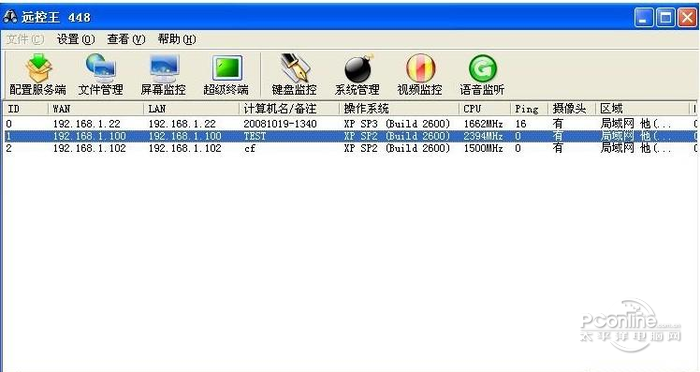Maximize the 远控王 window
This screenshot has height=372, width=700.
click(665, 18)
